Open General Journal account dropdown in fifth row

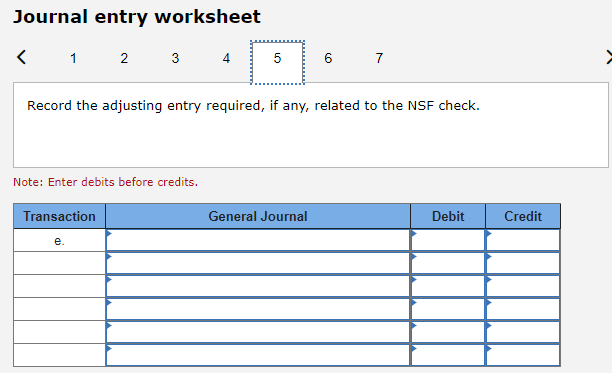(258, 332)
